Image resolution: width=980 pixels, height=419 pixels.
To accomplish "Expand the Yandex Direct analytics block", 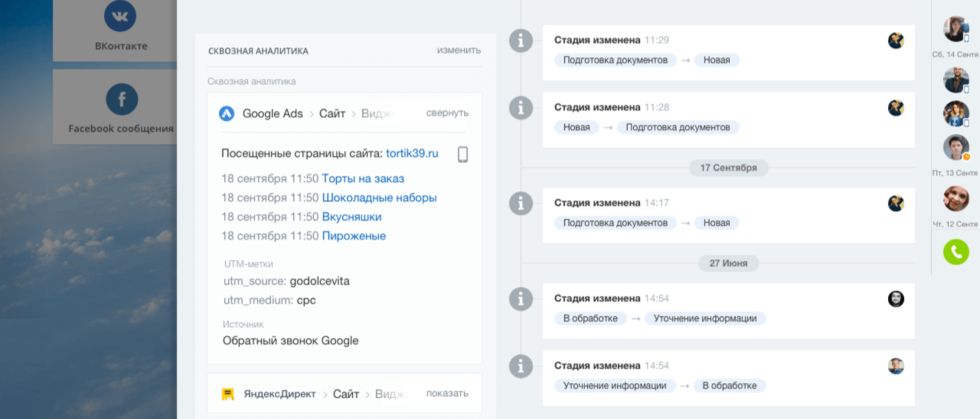I will click(447, 393).
